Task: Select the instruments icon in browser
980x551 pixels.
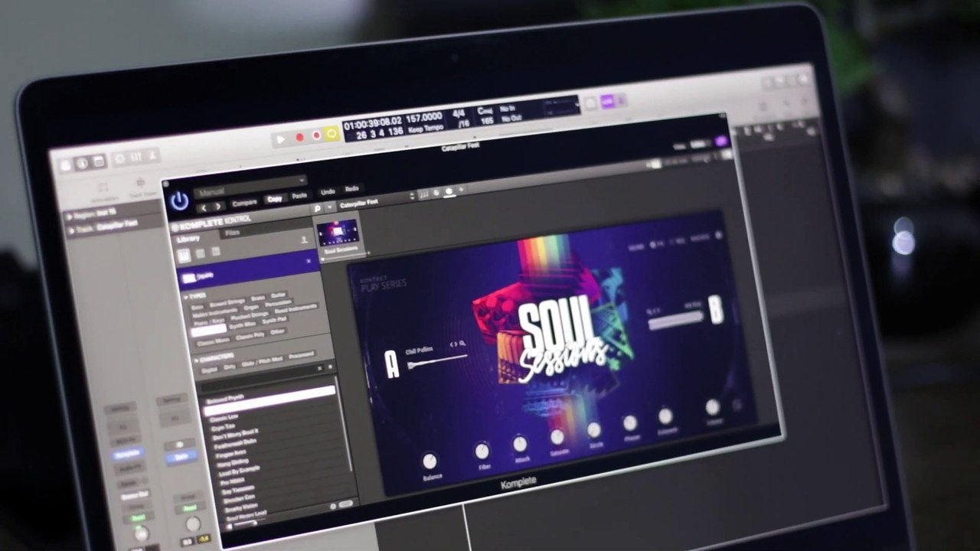Action: (185, 256)
